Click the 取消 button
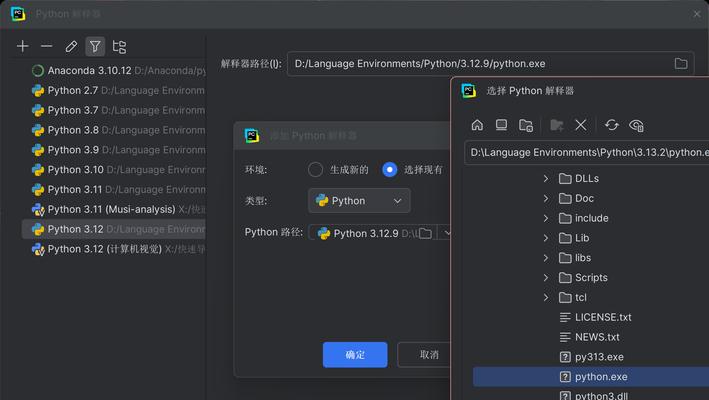The image size is (709, 400). 425,355
